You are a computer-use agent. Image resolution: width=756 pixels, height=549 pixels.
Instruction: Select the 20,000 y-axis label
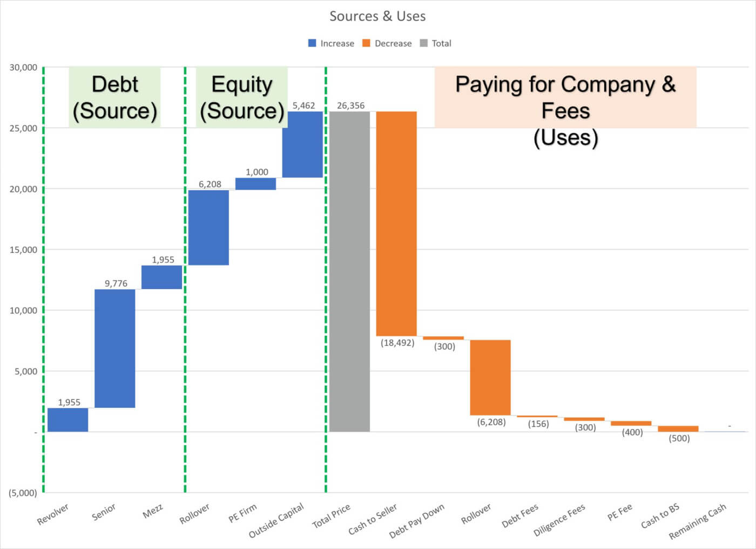23,189
